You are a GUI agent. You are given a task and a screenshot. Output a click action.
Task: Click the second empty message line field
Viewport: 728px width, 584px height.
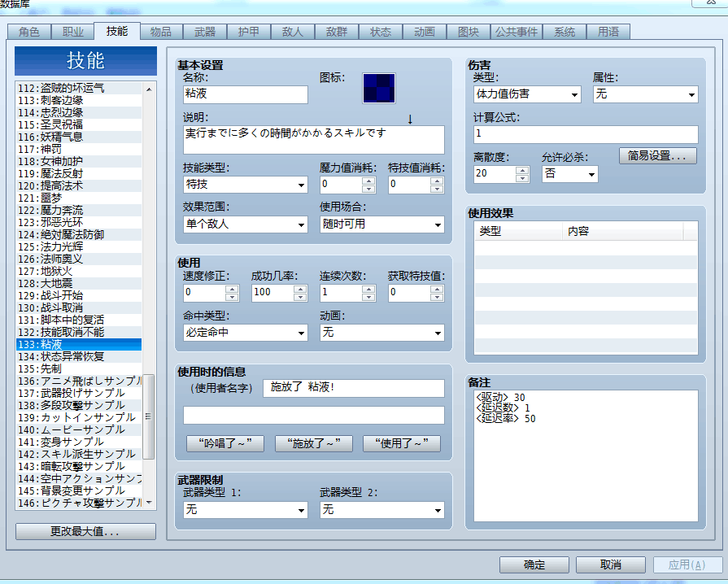313,415
